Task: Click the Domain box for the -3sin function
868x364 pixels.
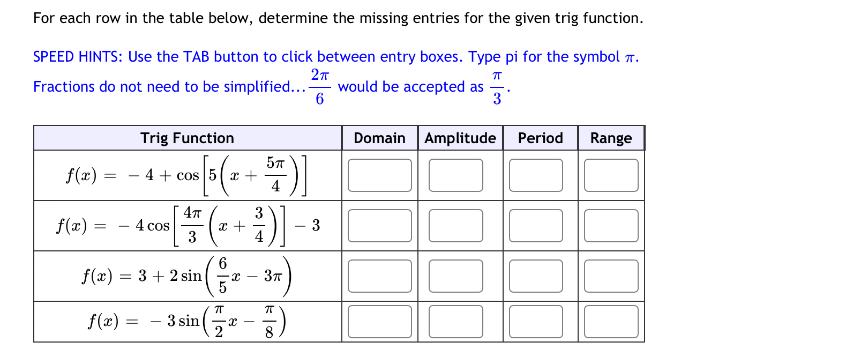Action: click(380, 321)
